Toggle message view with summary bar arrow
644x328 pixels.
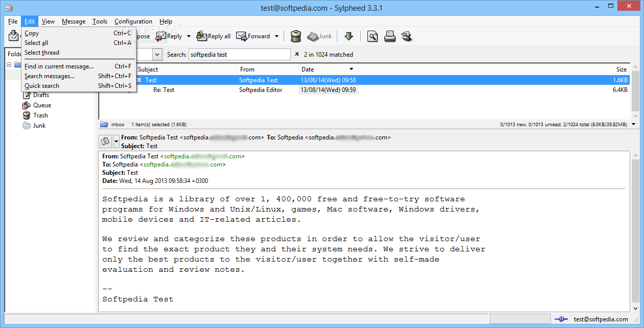tap(634, 124)
